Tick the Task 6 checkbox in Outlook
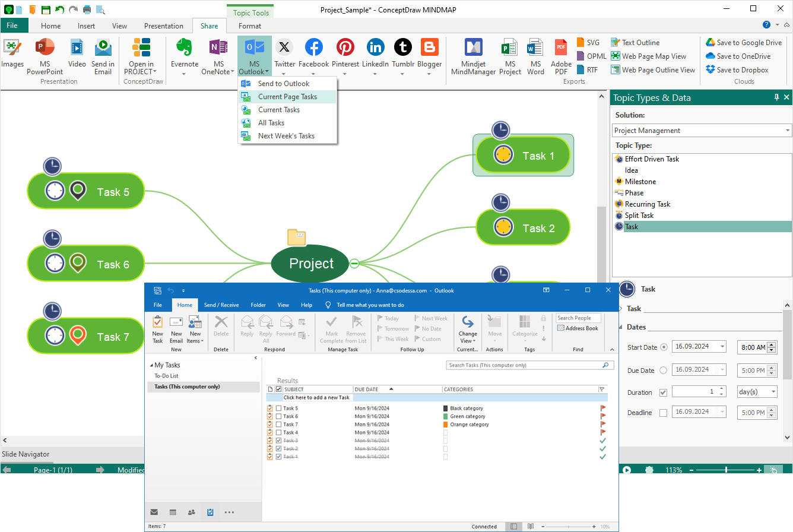The image size is (793, 532). (x=279, y=417)
